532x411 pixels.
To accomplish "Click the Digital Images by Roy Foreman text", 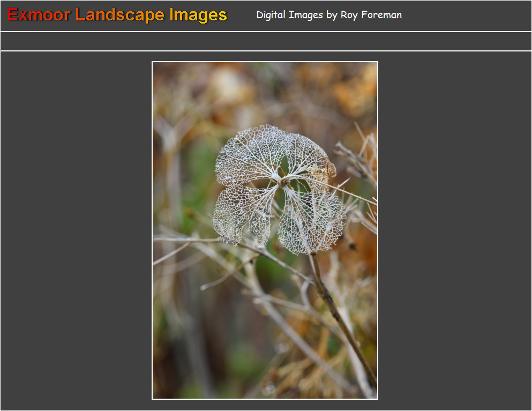I will point(328,15).
